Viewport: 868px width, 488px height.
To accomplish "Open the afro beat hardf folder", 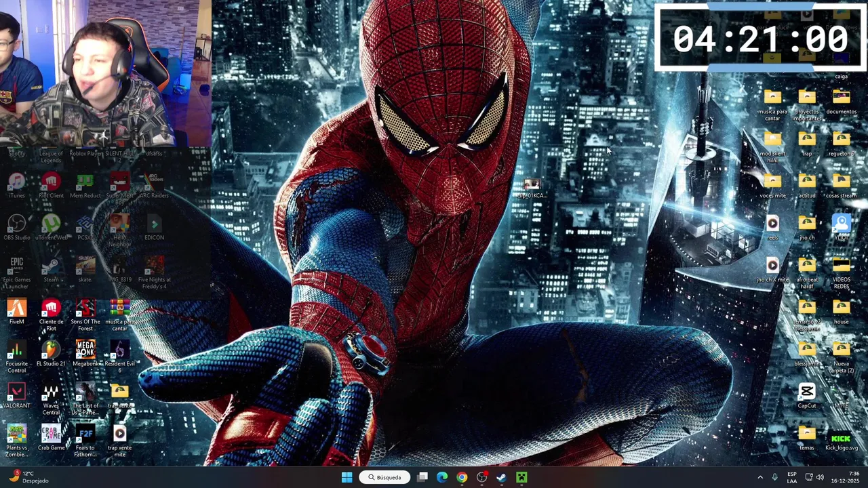I will point(807,273).
